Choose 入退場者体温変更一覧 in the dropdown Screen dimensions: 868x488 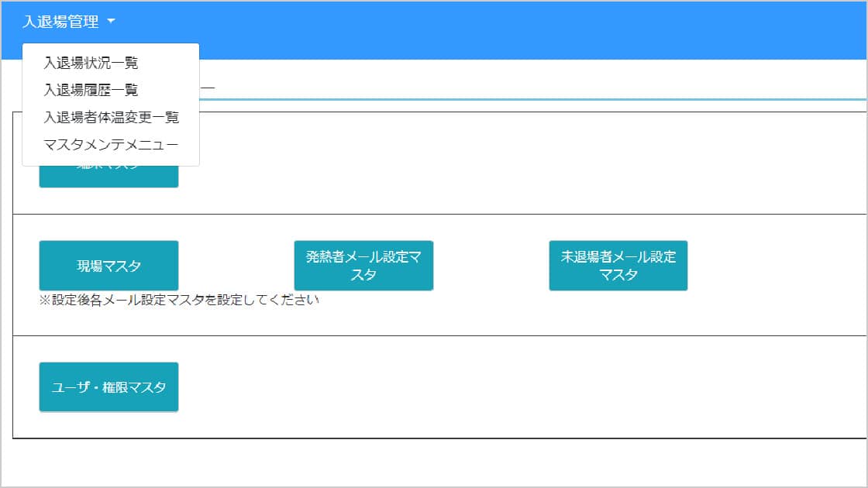111,117
